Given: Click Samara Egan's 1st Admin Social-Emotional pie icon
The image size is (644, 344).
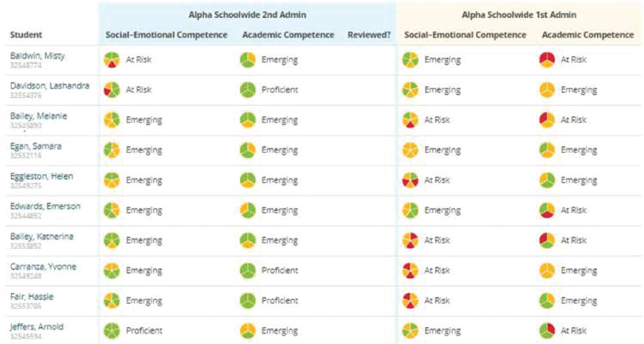Looking at the screenshot, I should click(410, 150).
